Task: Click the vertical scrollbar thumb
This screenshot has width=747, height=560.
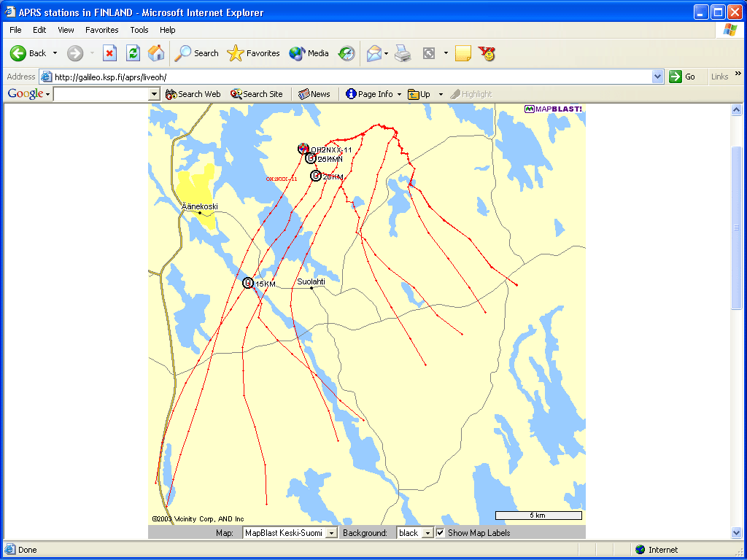Action: 736,227
